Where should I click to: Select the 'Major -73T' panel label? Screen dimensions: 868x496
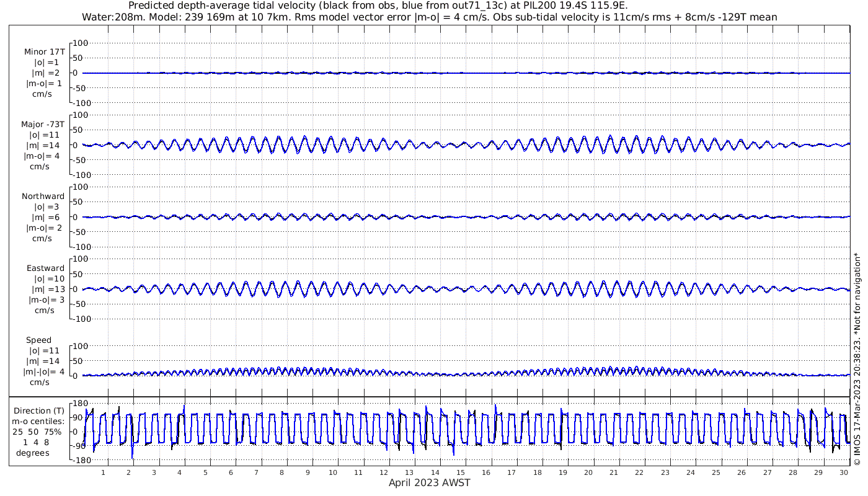click(43, 124)
